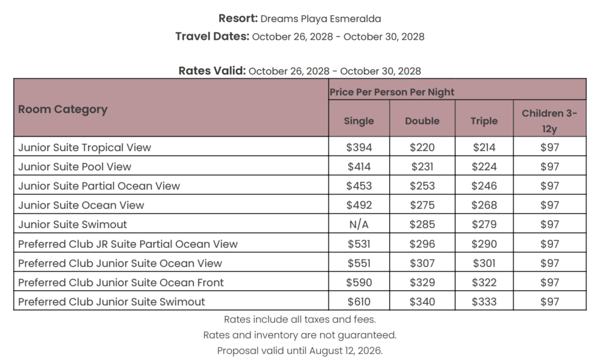Click the Travel Dates line
Screen dimensions: 600x364
[x=299, y=37]
